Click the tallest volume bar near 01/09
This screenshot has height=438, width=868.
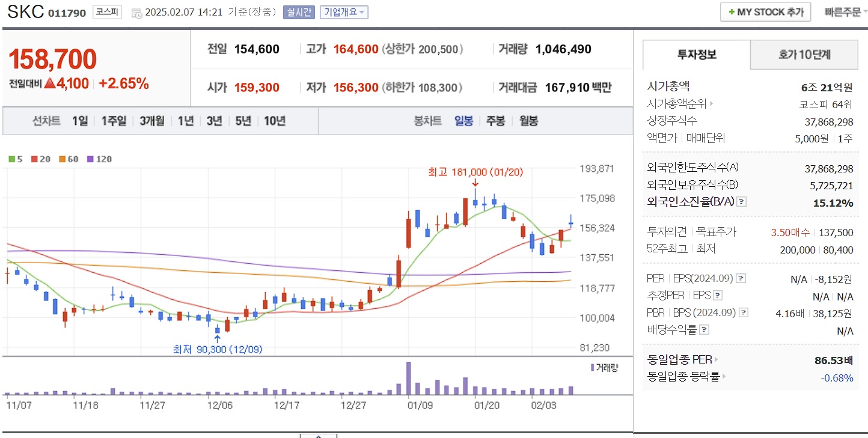pyautogui.click(x=409, y=378)
